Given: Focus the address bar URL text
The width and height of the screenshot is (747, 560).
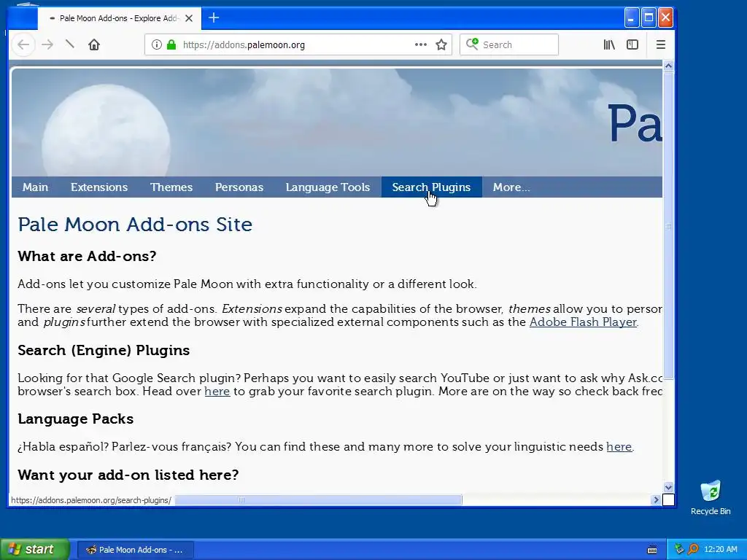Looking at the screenshot, I should (x=244, y=44).
